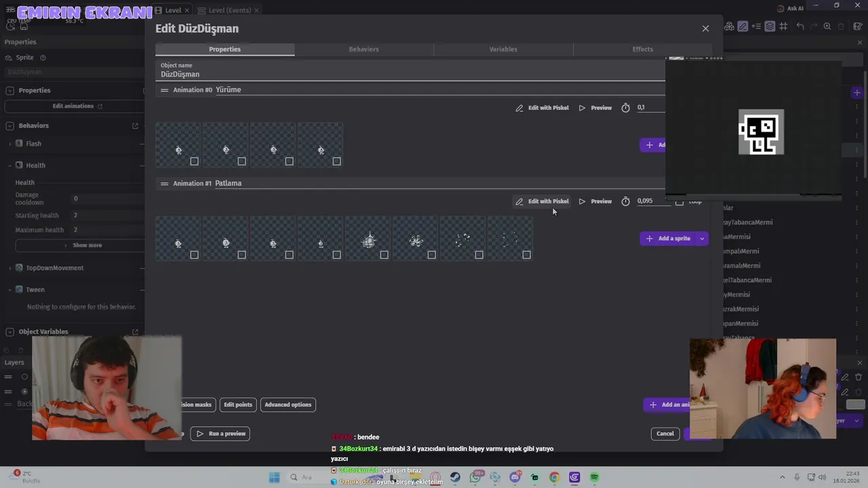The image size is (868, 488).
Task: Collapse the Behaviors section in left panel
Action: pyautogui.click(x=10, y=125)
